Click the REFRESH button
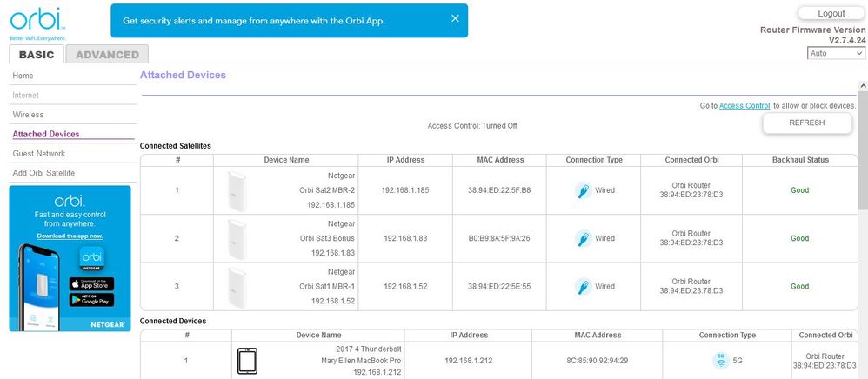This screenshot has width=868, height=379. click(x=806, y=123)
